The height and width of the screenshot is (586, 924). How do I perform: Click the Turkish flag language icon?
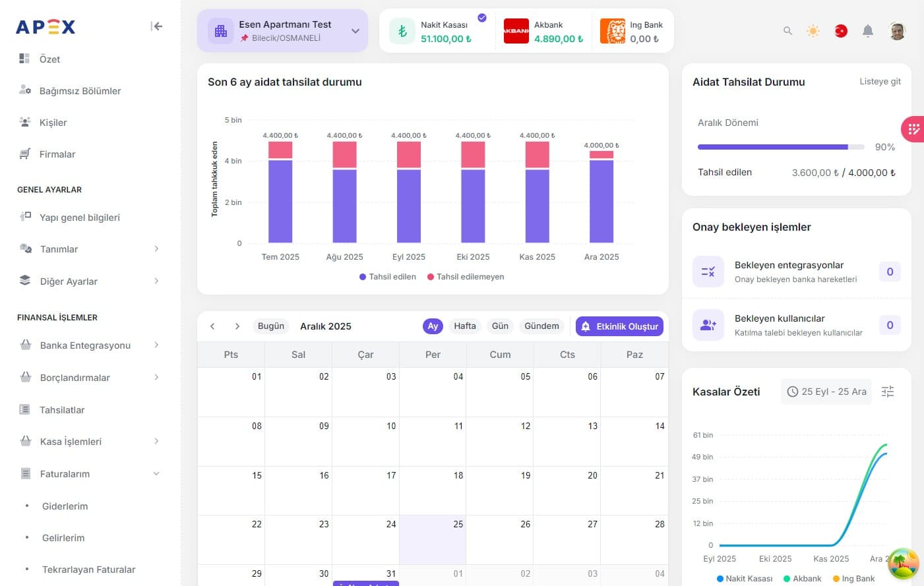click(x=840, y=30)
